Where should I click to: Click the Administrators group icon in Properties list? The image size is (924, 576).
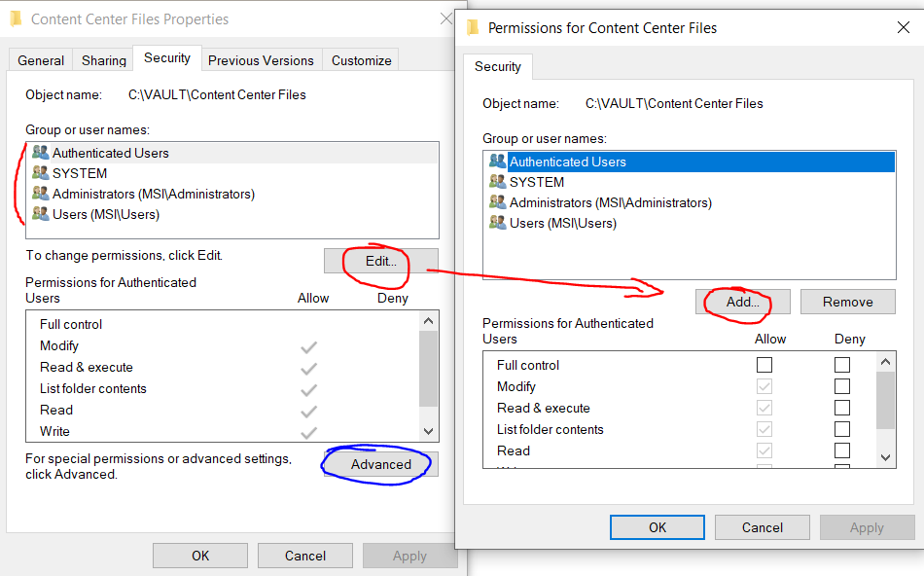40,194
